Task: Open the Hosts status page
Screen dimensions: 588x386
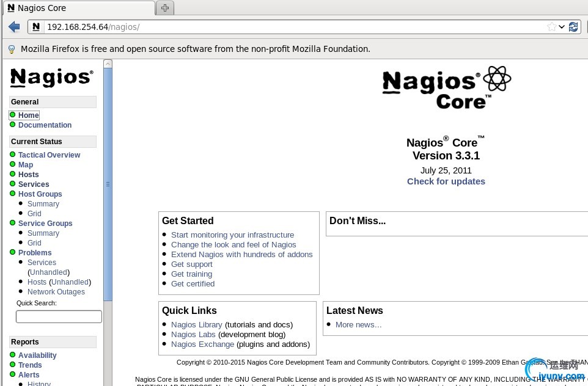Action: point(29,175)
